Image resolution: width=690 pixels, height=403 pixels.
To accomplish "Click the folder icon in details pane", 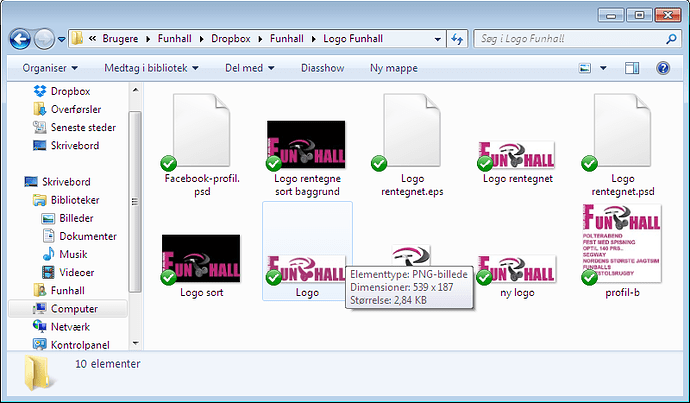I will (40, 373).
